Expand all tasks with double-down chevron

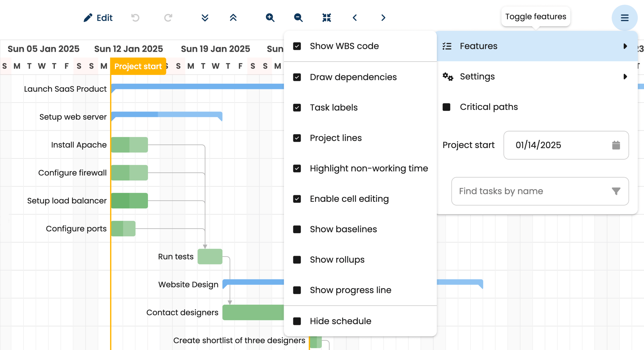(205, 18)
